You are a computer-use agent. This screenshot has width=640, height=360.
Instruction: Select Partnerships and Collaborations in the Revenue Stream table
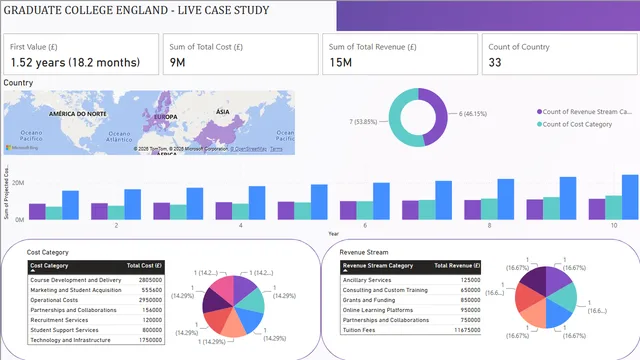411,320
